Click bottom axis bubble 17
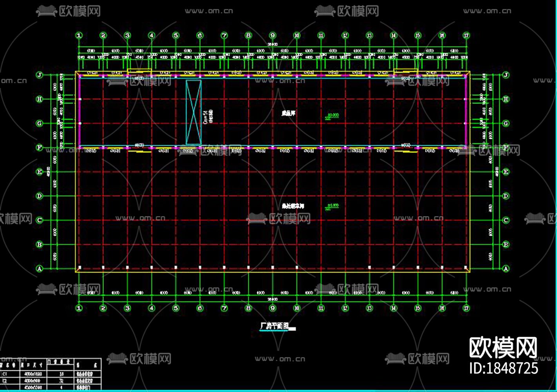Screen dimensions: 557x392 [x=466, y=308]
